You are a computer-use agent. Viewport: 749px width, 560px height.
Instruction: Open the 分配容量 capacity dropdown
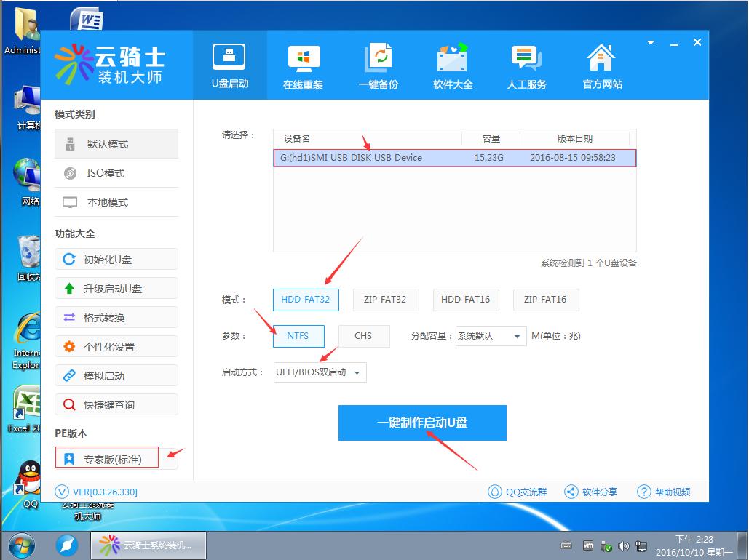[x=491, y=336]
